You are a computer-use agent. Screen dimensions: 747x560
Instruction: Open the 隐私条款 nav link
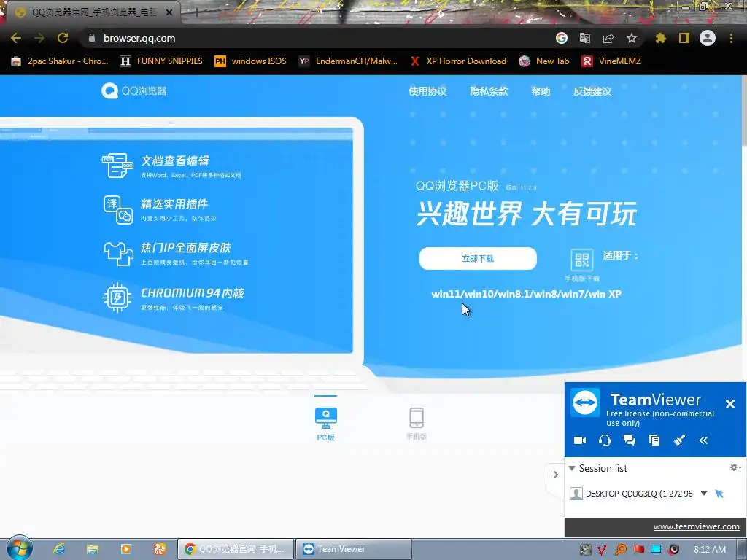tap(489, 91)
